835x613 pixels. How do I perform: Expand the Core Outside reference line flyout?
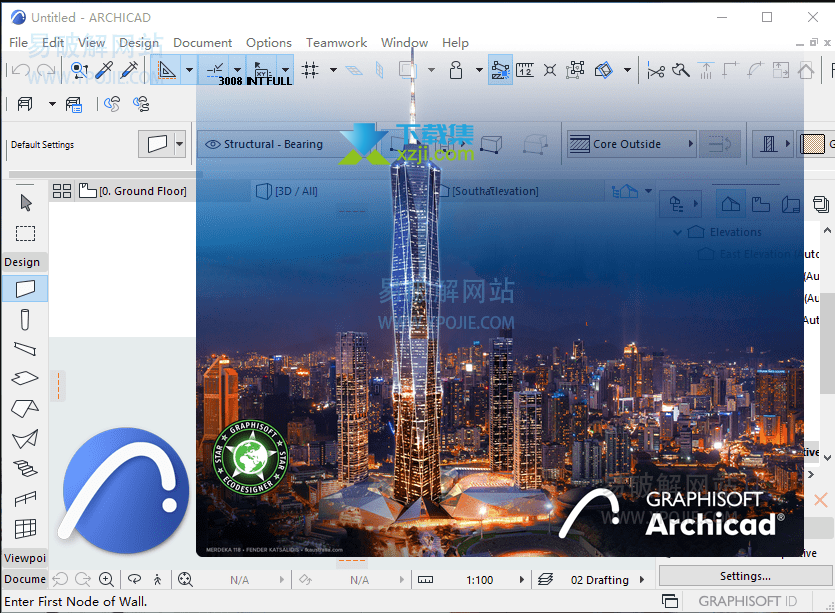(x=691, y=143)
